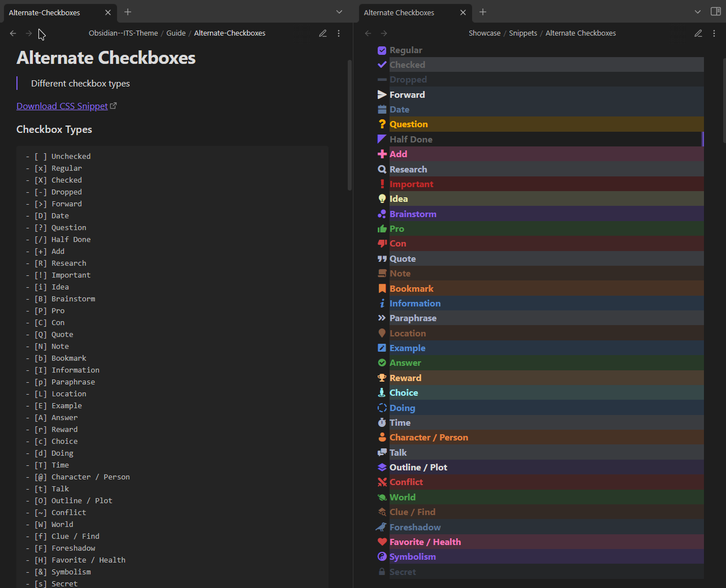Open the left pane tab list dropdown
Viewport: 726px width, 588px height.
339,12
